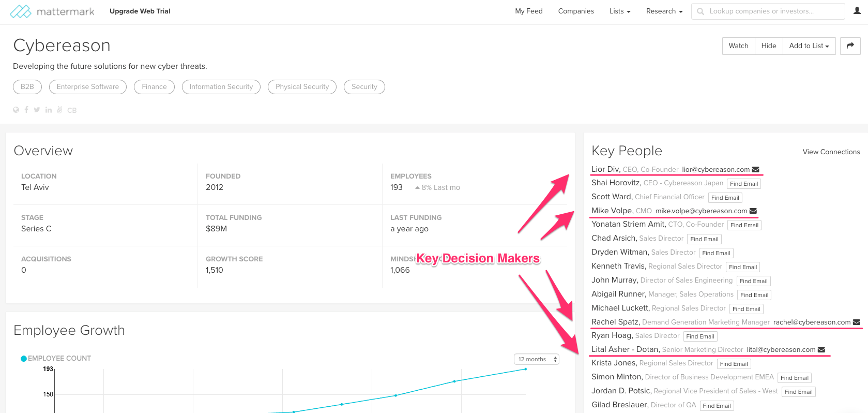Select the B2B tag
Screen dimensions: 868x413
(27, 87)
